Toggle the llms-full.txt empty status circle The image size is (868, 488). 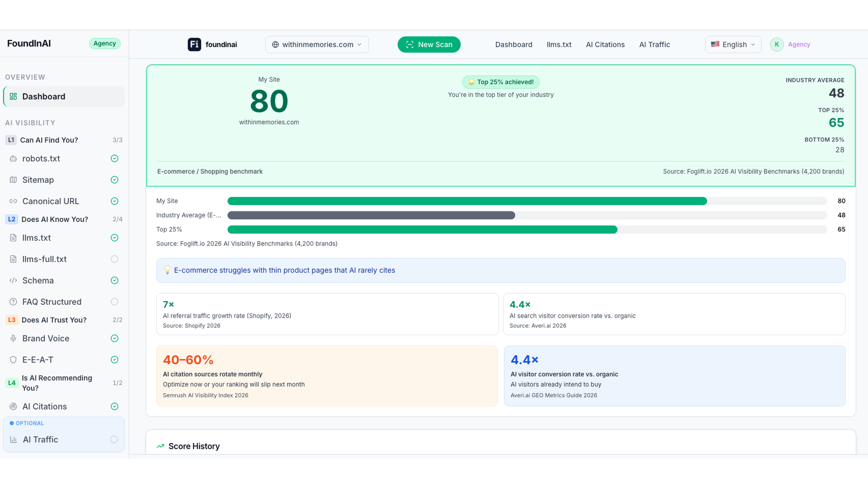114,259
